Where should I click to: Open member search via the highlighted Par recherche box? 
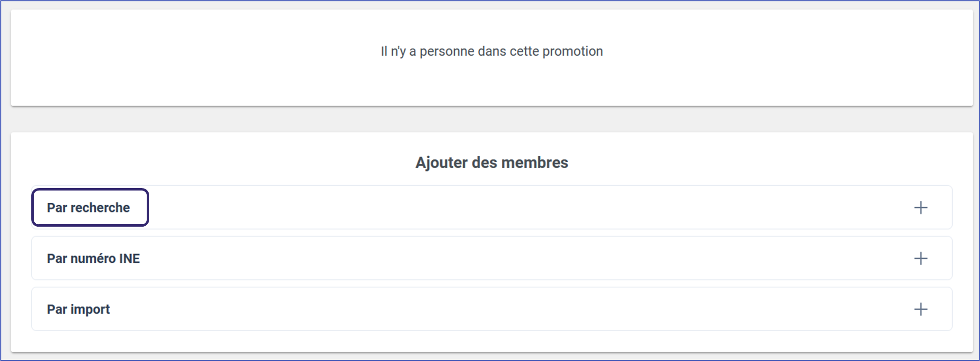click(90, 208)
